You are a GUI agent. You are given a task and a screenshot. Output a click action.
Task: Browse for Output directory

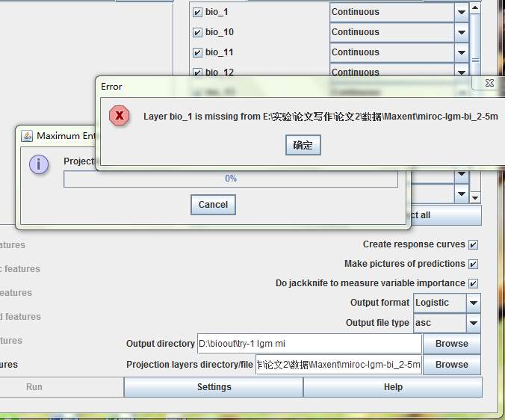pos(451,344)
